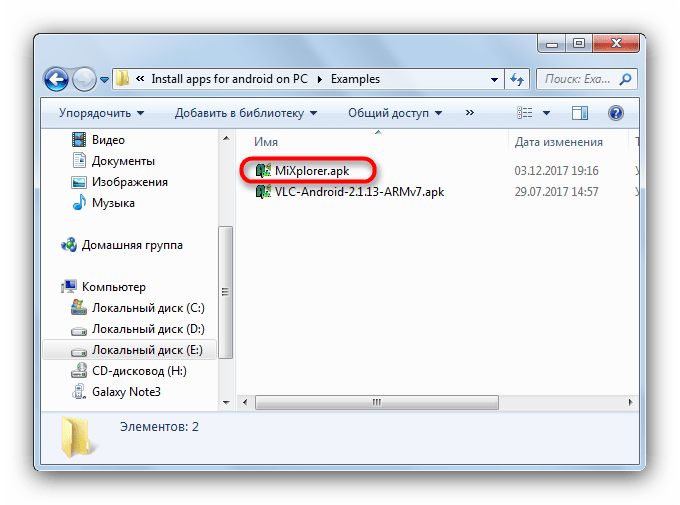Go back with the blue Back arrow
The width and height of the screenshot is (680, 505).
tap(56, 79)
